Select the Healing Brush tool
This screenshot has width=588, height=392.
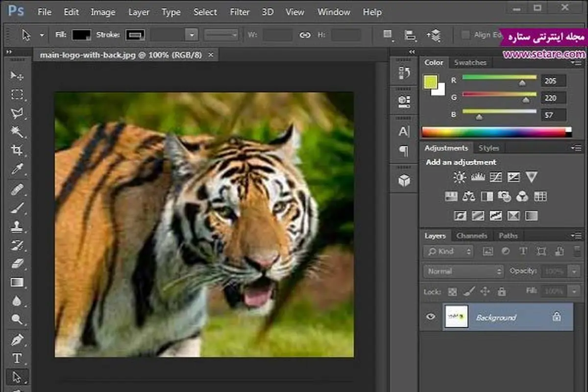pos(17,189)
